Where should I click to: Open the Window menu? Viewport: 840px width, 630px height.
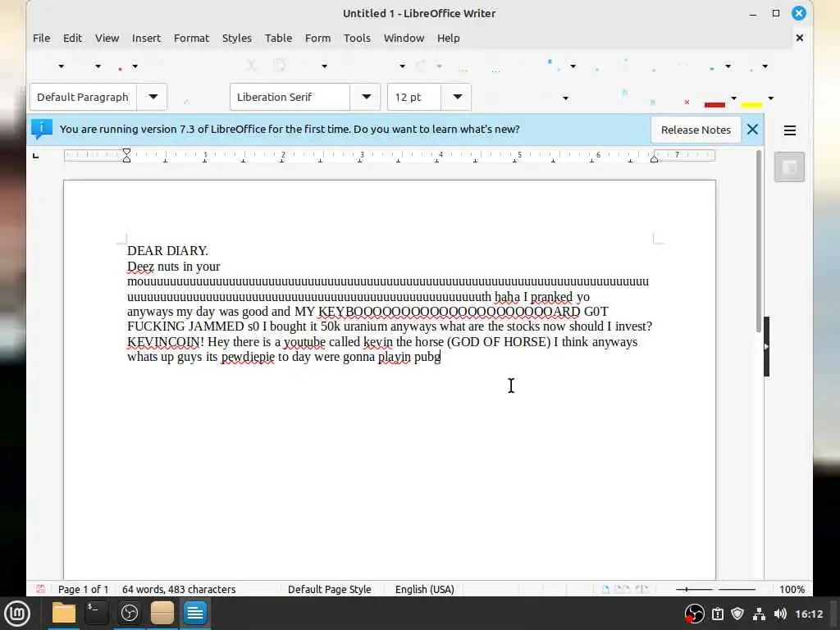click(404, 38)
